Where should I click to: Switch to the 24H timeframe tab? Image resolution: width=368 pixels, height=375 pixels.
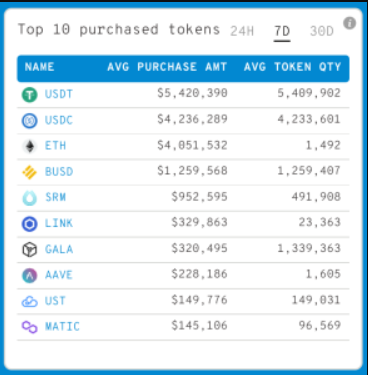(x=242, y=31)
